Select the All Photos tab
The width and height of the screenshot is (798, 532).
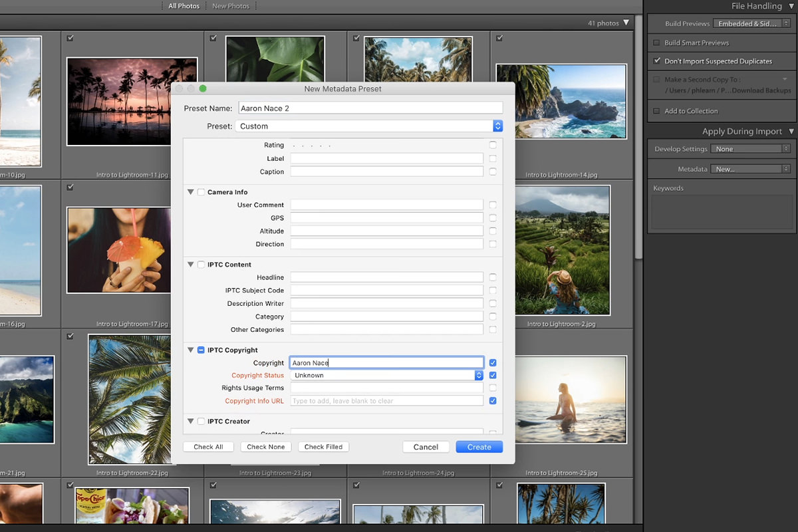pos(184,6)
